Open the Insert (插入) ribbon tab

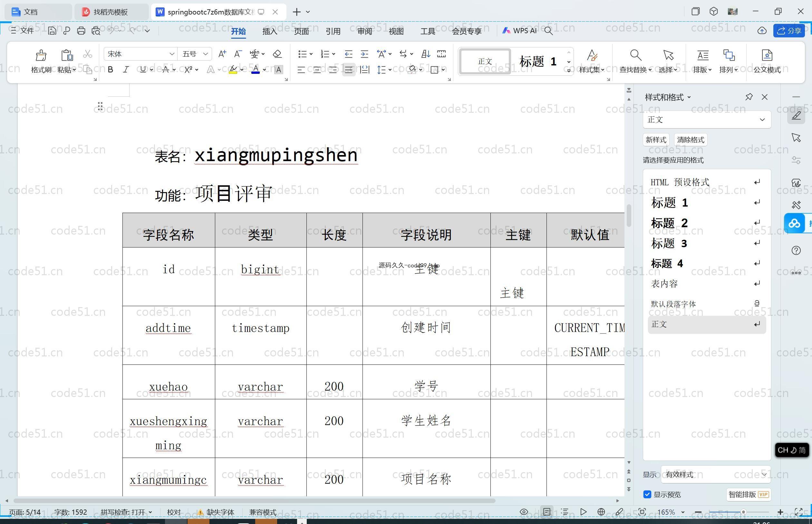coord(270,31)
